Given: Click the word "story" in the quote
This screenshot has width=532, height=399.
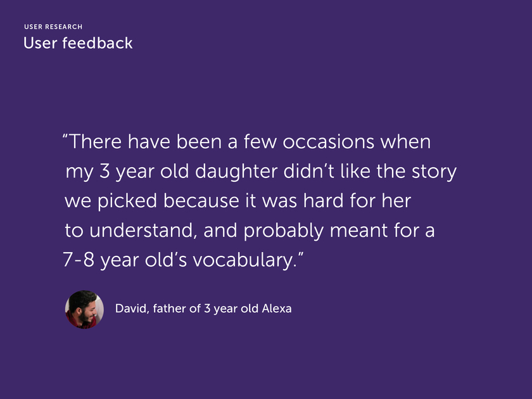Looking at the screenshot, I should click(x=434, y=172).
